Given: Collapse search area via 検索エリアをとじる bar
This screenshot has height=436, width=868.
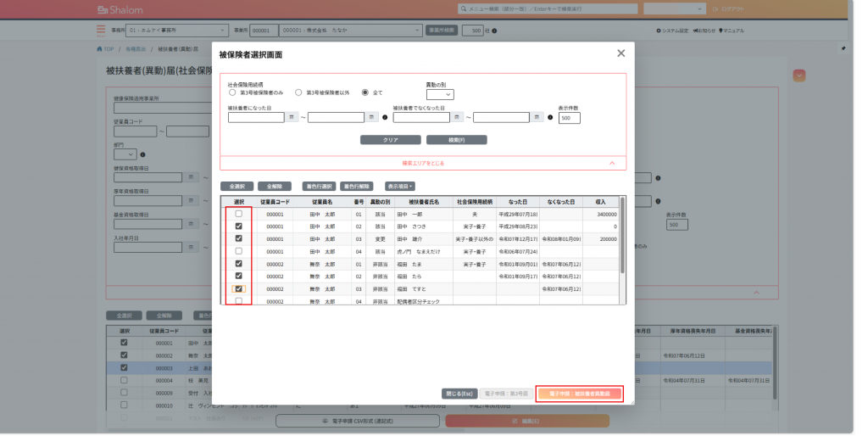Looking at the screenshot, I should [423, 163].
